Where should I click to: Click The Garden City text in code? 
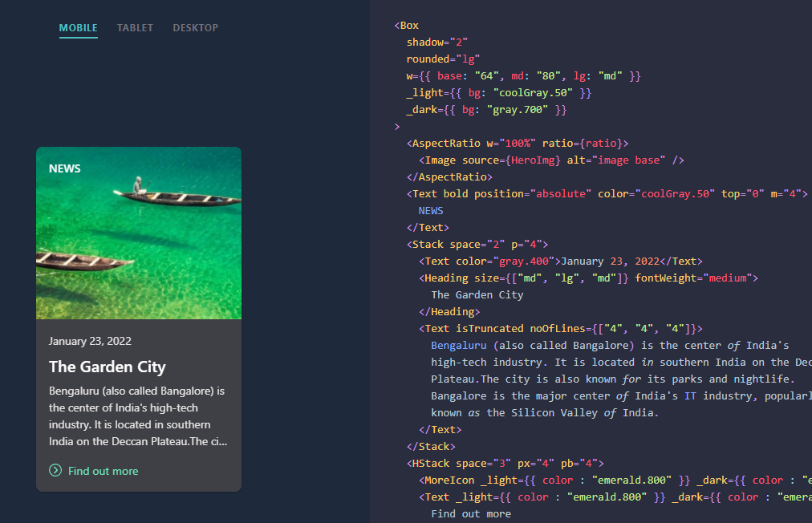point(477,294)
